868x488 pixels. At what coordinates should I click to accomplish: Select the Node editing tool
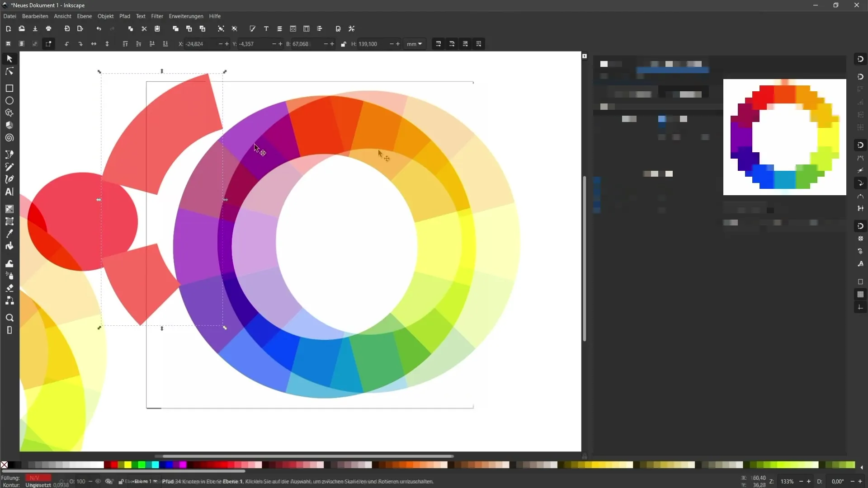[9, 71]
